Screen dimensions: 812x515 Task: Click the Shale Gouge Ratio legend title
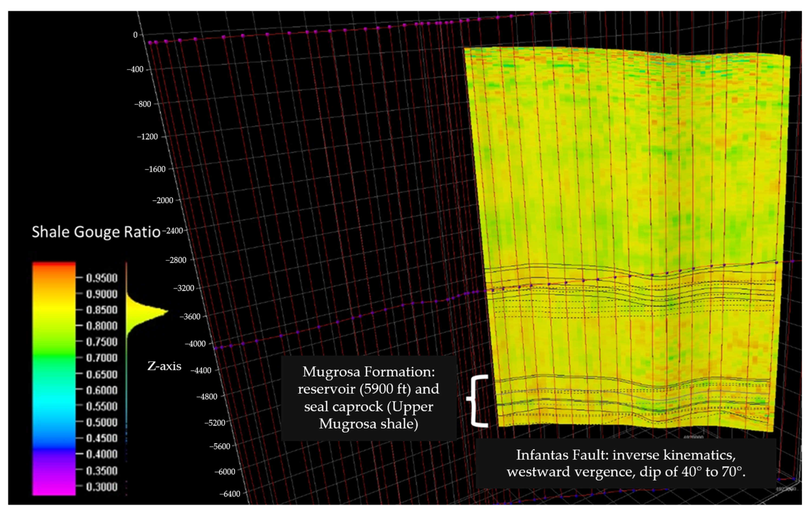(x=96, y=232)
